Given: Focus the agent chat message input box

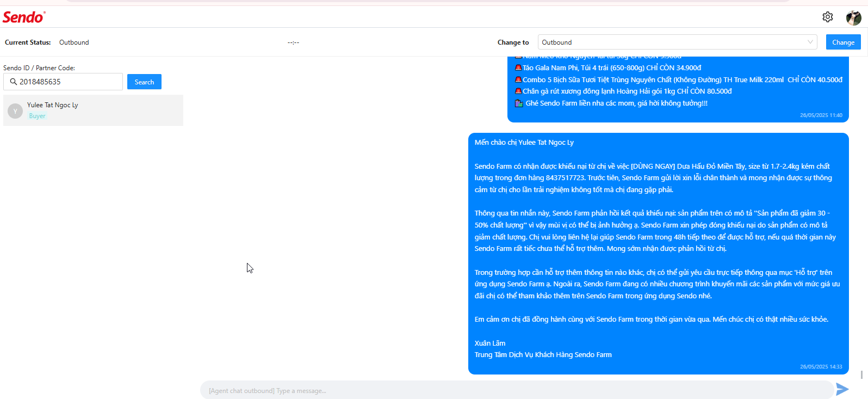Looking at the screenshot, I should point(517,390).
